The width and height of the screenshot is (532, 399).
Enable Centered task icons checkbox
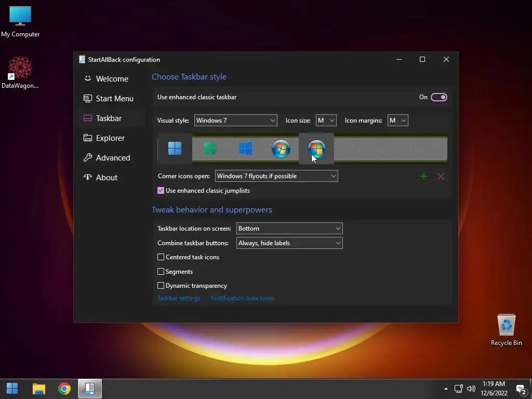tap(161, 257)
